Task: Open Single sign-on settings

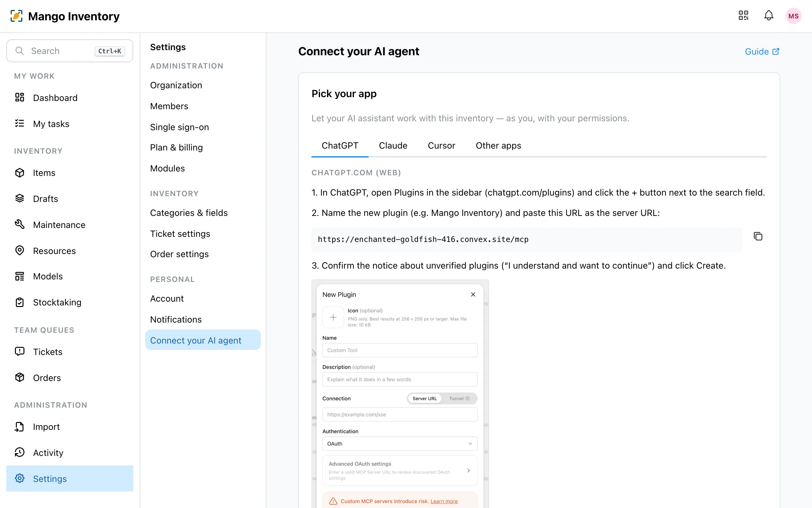Action: pyautogui.click(x=180, y=127)
